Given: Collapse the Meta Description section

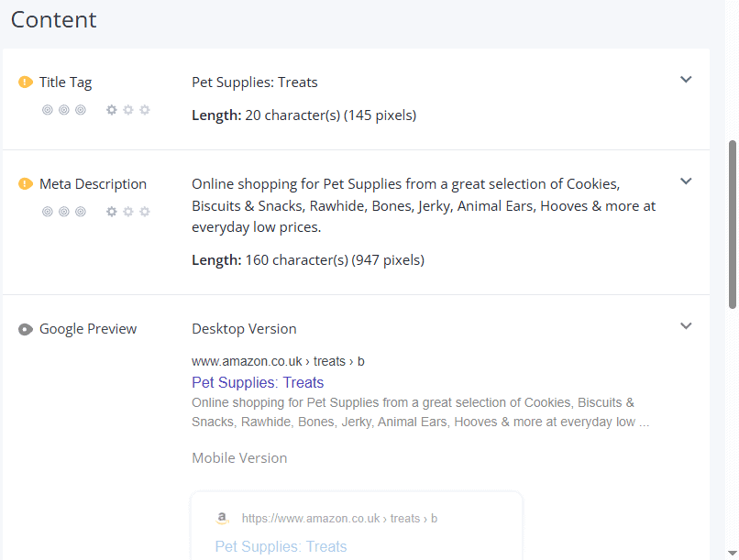Looking at the screenshot, I should pyautogui.click(x=686, y=181).
